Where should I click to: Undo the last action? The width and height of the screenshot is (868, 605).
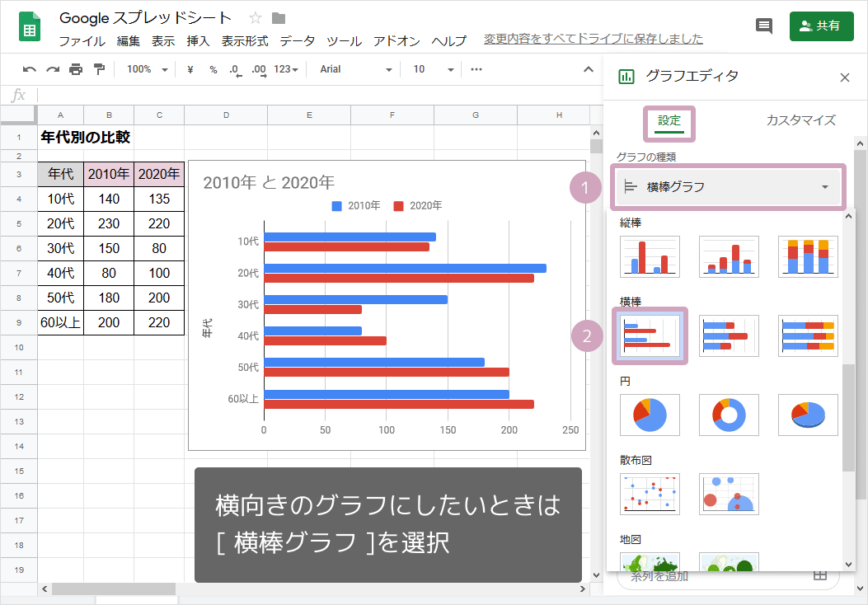(x=30, y=69)
